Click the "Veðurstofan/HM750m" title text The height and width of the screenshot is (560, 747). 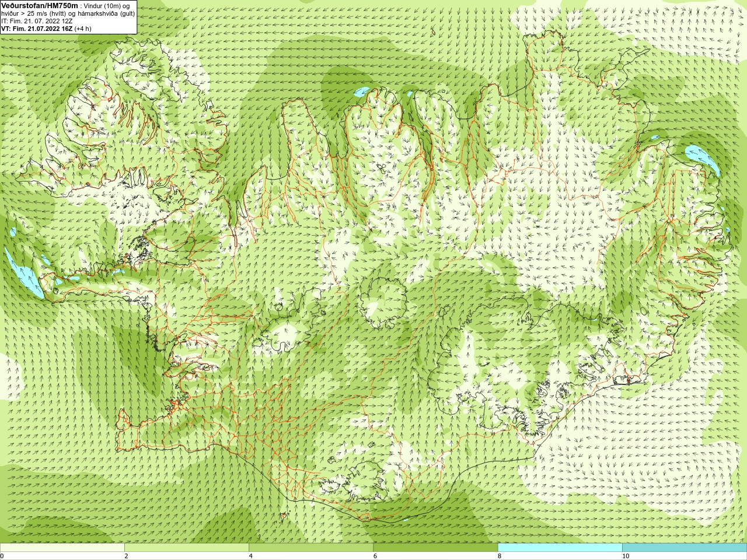pos(40,5)
